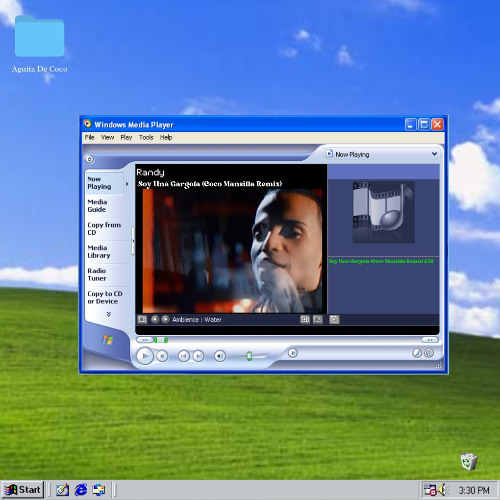This screenshot has height=500, width=500.
Task: Open the Tools menu
Action: pos(146,137)
